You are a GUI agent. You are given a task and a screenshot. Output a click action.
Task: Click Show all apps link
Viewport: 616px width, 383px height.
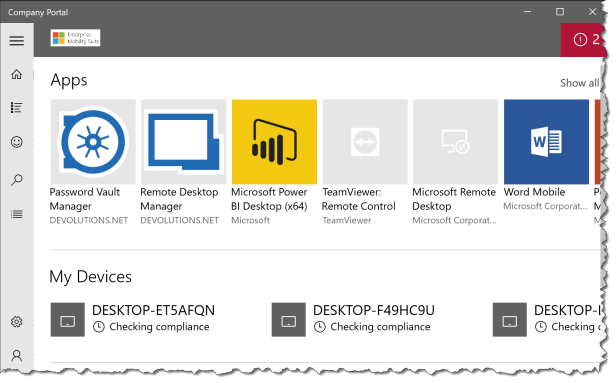(x=579, y=83)
